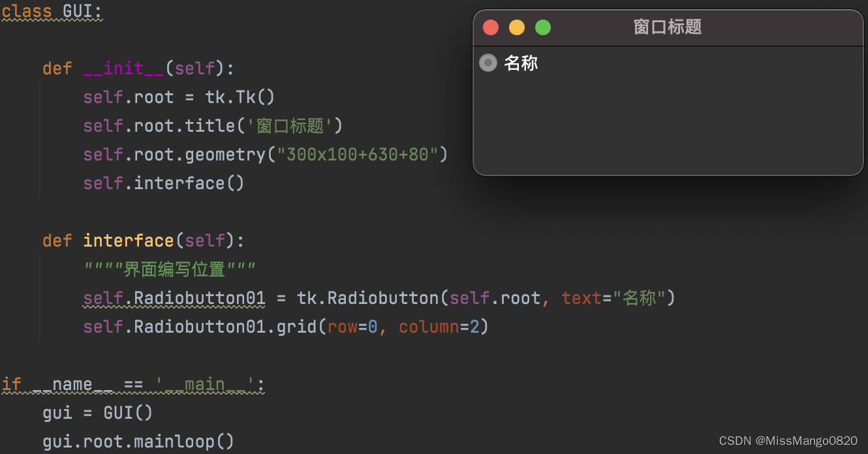Click the 'Radiobutton01.grid(row=0, column=2)' line
Image resolution: width=868 pixels, height=454 pixels.
286,327
